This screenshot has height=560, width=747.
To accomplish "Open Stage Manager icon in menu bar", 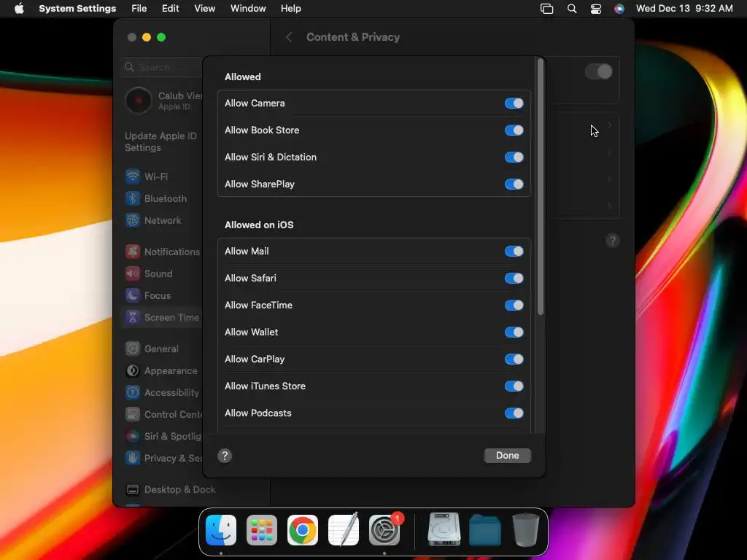I will 547,9.
